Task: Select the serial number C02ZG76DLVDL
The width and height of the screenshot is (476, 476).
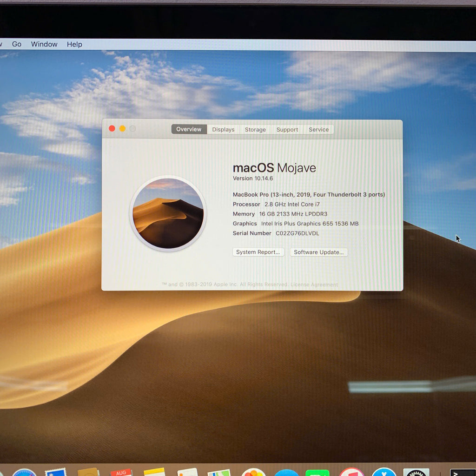Action: point(297,233)
